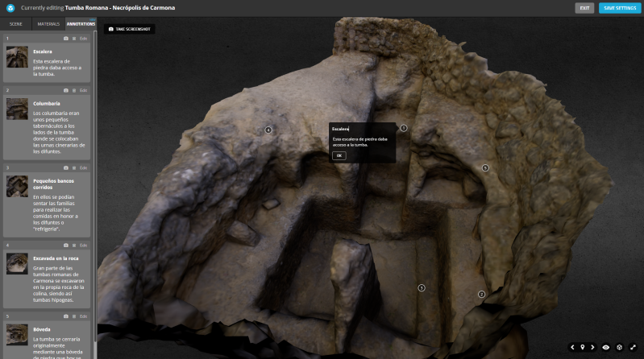The height and width of the screenshot is (359, 644).
Task: Click the Sketchfab logo icon
Action: pos(10,8)
